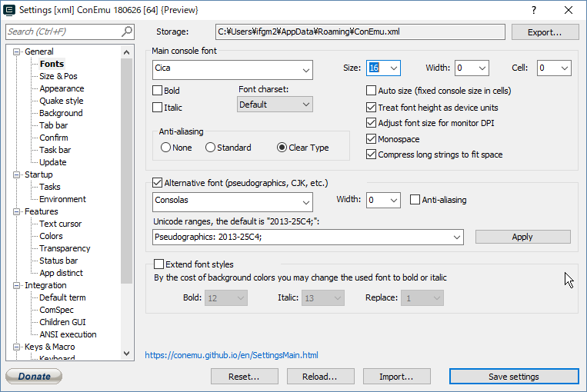This screenshot has width=587, height=392.
Task: Go to the Tab bar settings page
Action: [53, 125]
